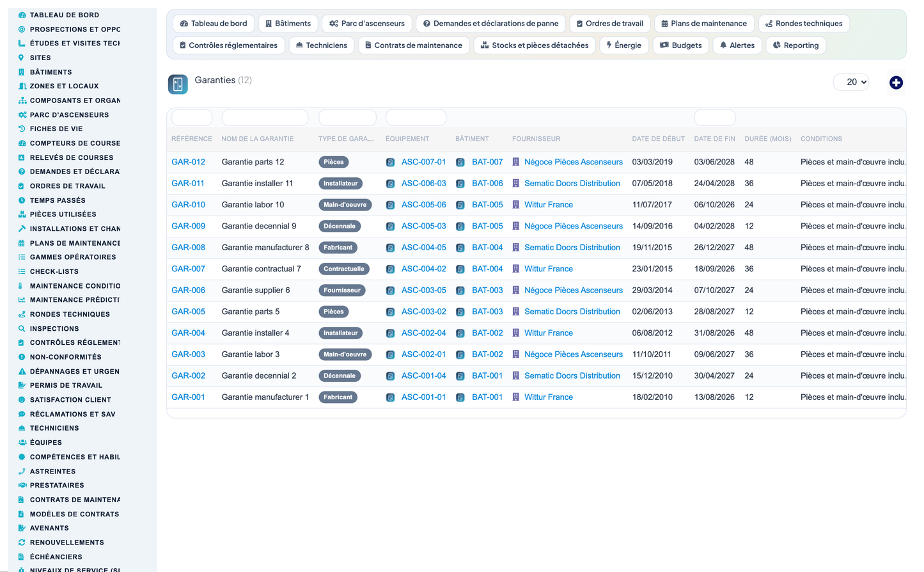Image resolution: width=924 pixels, height=572 pixels.
Task: Click the Bâtiments sidebar building icon
Action: [x=22, y=72]
